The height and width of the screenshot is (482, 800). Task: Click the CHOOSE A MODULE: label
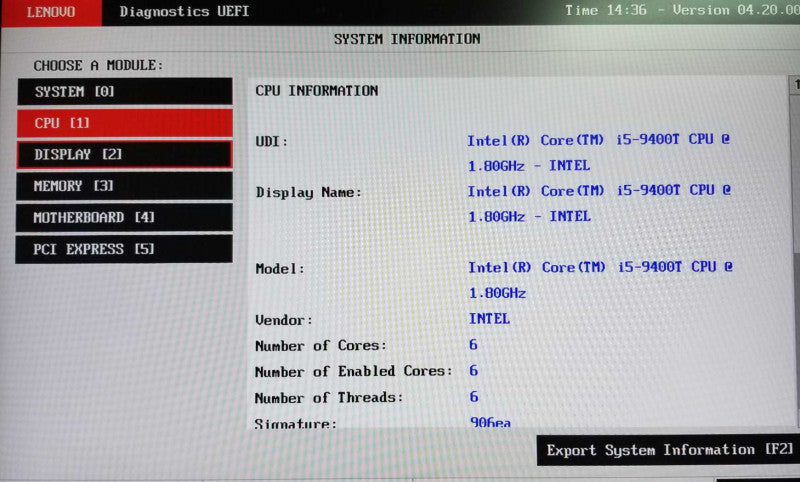coord(98,66)
